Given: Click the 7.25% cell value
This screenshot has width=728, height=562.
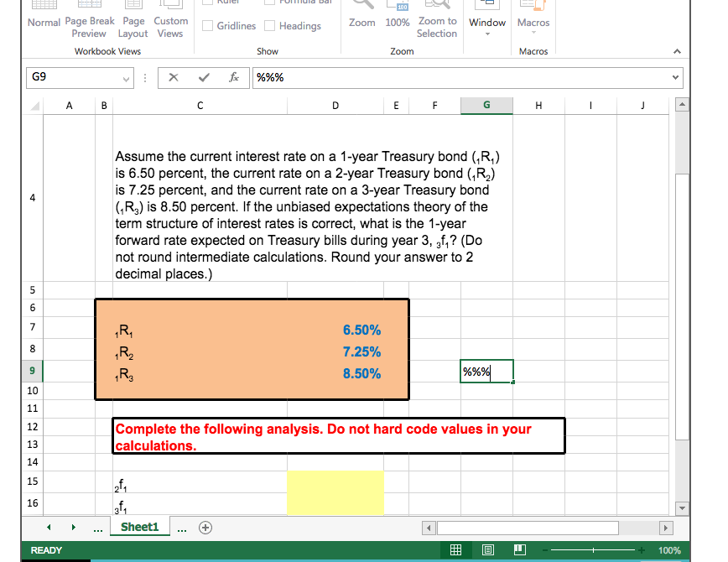Looking at the screenshot, I should tap(361, 351).
